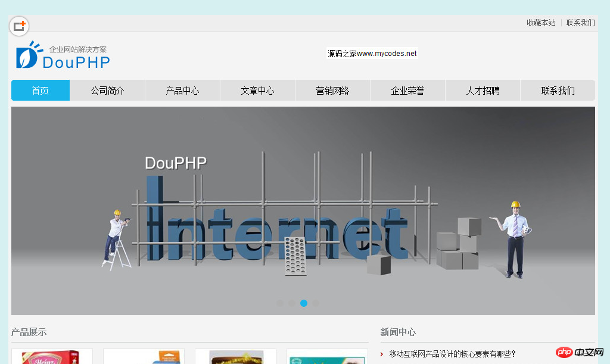Click the DouPHP logo

(63, 55)
